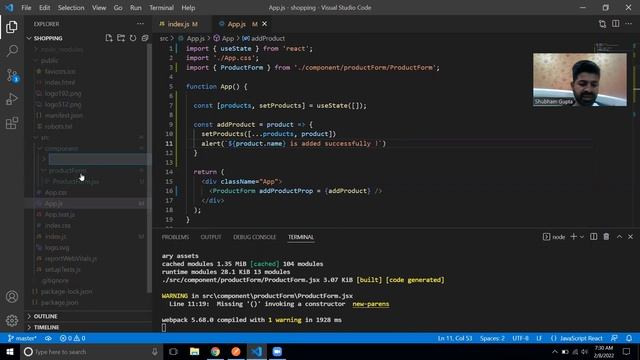Open the Manage gear icon
The width and height of the screenshot is (640, 360).
[12, 320]
